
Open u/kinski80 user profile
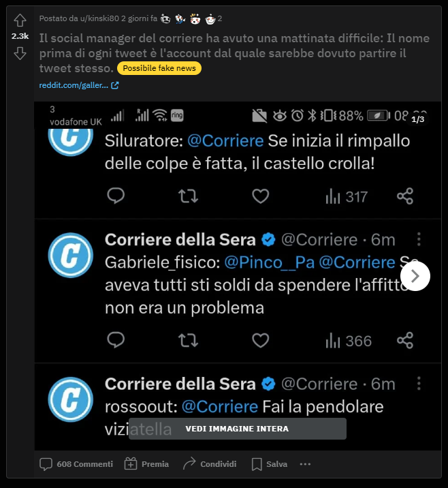tap(99, 18)
